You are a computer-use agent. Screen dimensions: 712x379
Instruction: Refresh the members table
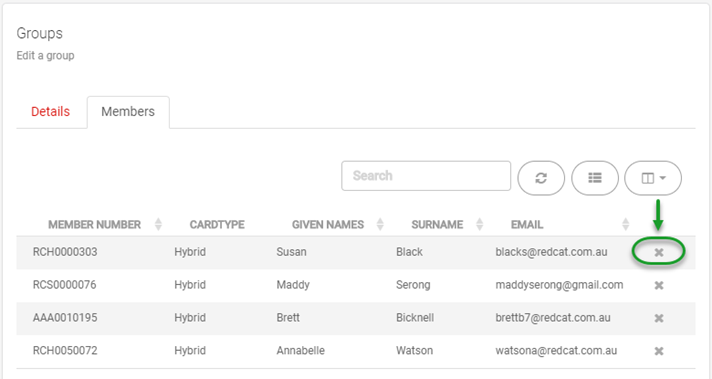coord(541,178)
